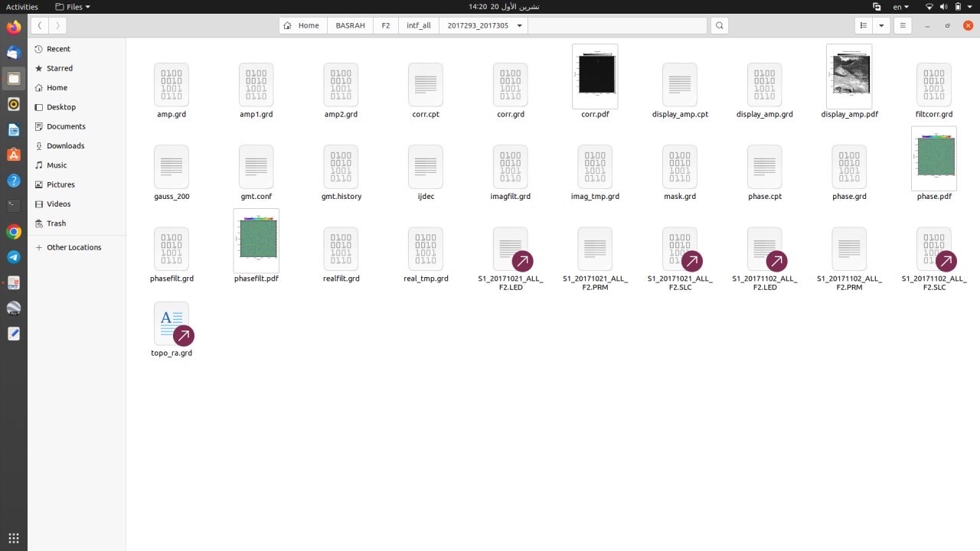Launch Firefox from the dock
Screen dimensions: 980x551
pyautogui.click(x=13, y=27)
